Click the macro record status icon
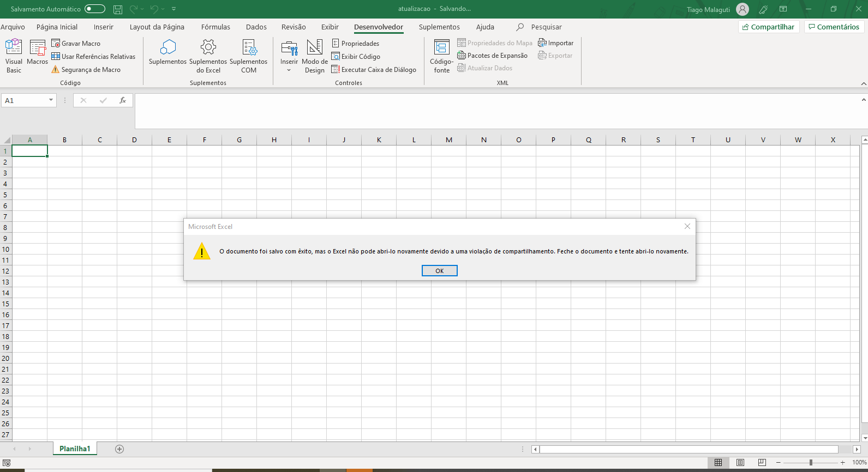The image size is (868, 472). click(x=7, y=463)
